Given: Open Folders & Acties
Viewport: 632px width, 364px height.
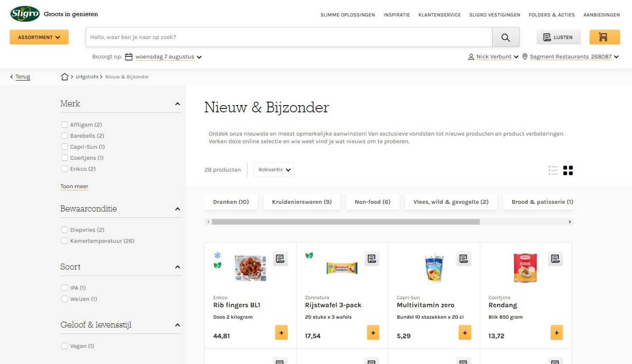Looking at the screenshot, I should pyautogui.click(x=551, y=15).
